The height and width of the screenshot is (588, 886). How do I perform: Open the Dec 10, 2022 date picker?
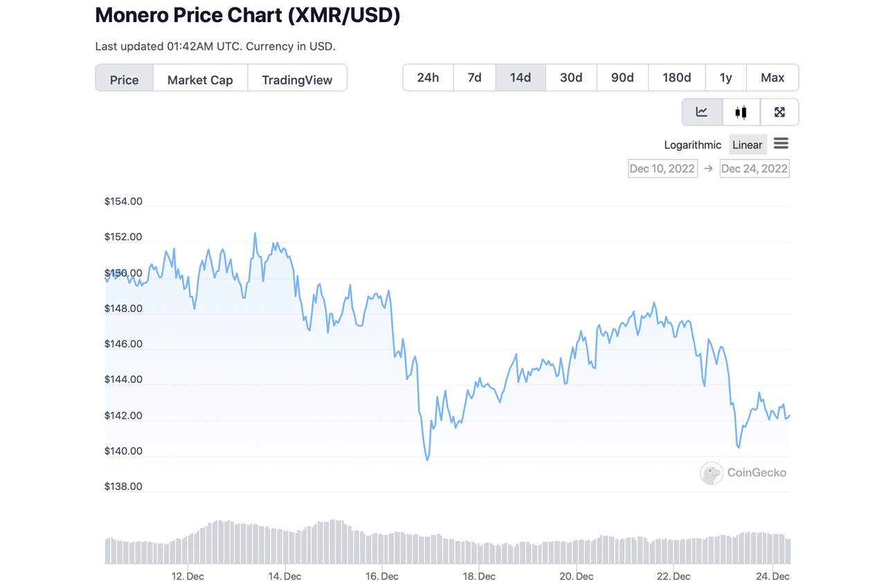click(x=662, y=168)
